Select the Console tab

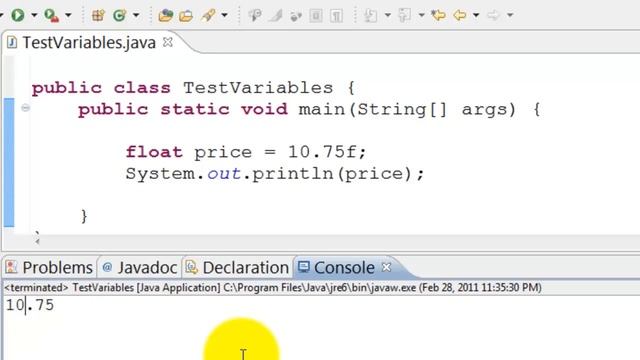tap(344, 268)
